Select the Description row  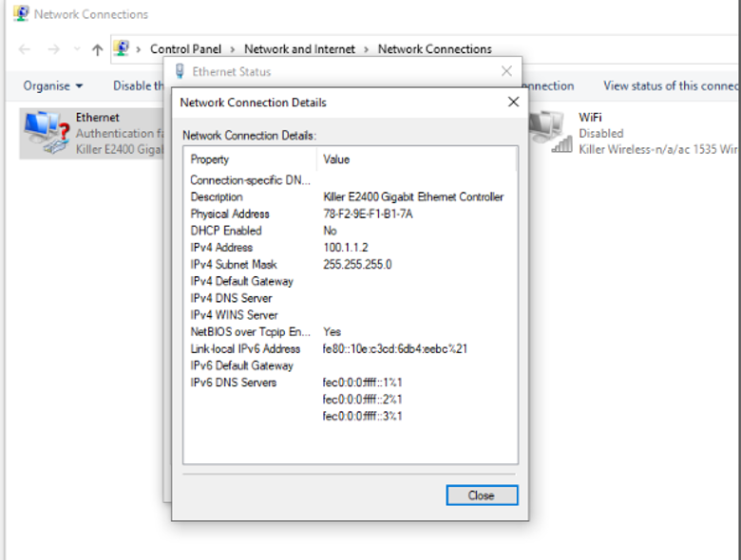tap(350, 196)
